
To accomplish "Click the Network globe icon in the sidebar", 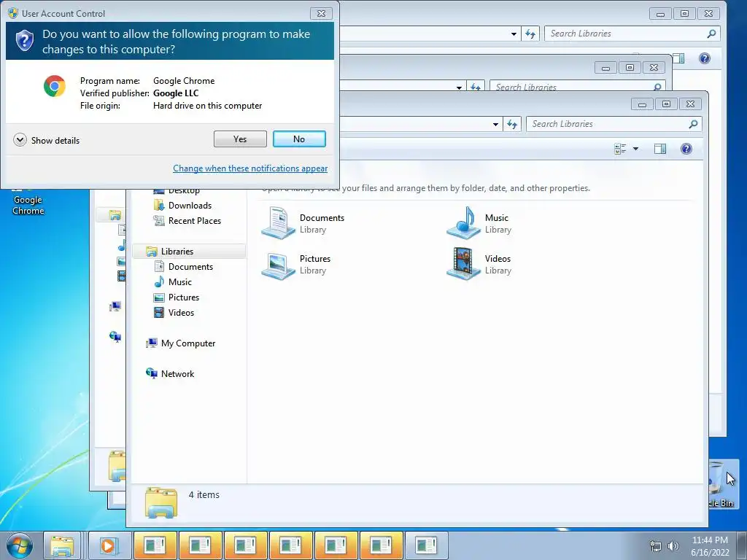I will (x=152, y=373).
